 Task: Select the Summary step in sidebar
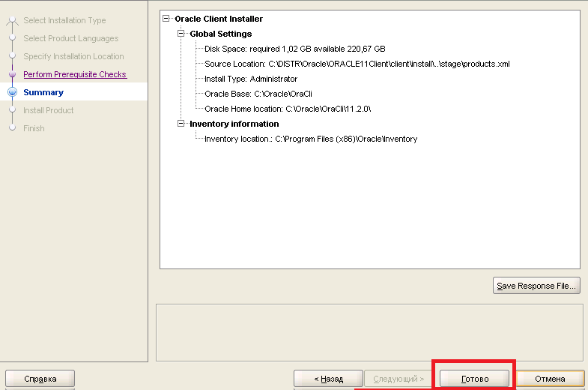[43, 92]
